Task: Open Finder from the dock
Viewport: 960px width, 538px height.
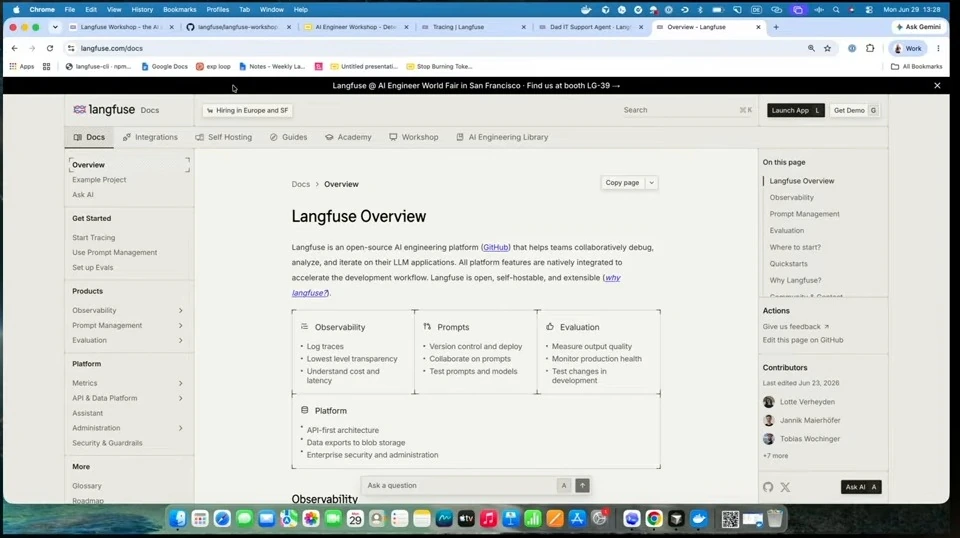Action: point(178,519)
